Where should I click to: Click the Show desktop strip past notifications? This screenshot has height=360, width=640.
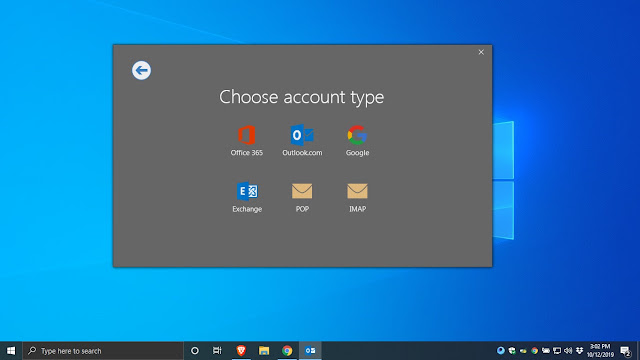[638, 351]
